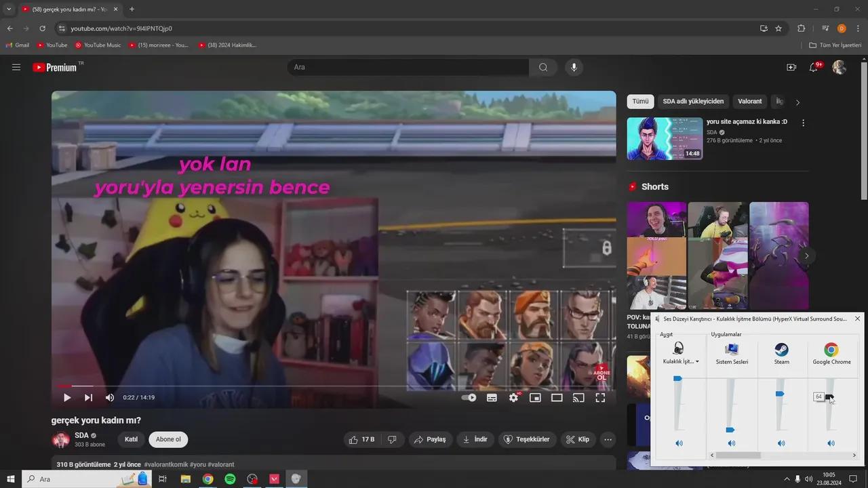Select the Valorant filter chip
Viewport: 868px width, 488px height.
[750, 102]
